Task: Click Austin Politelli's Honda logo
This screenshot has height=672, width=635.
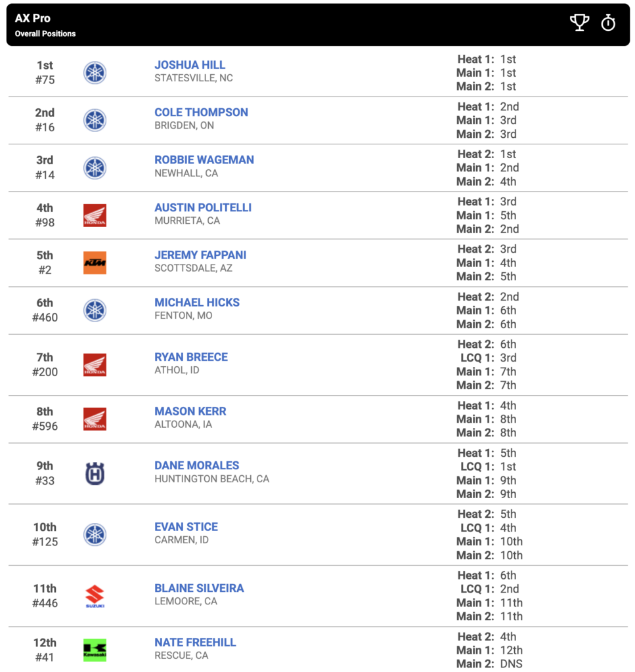Action: point(95,215)
